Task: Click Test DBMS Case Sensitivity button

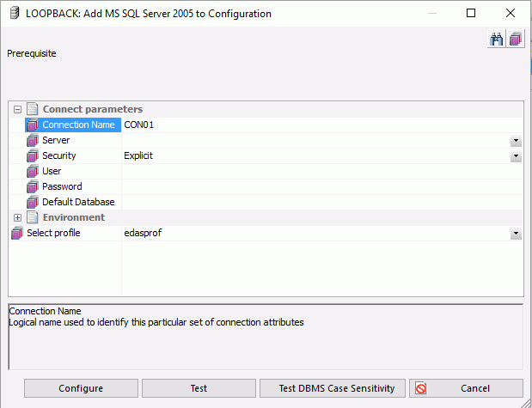Action: pos(332,388)
